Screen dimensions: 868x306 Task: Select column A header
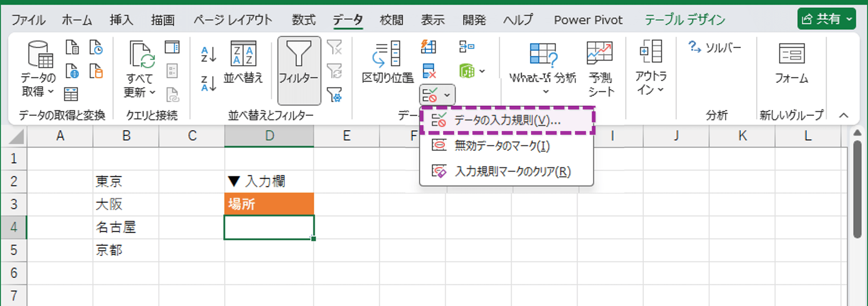click(60, 136)
